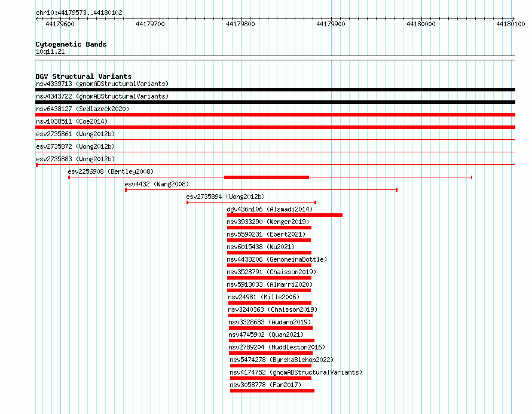Open nsv4343722 gnomADStructuralVariants variant label

click(102, 96)
